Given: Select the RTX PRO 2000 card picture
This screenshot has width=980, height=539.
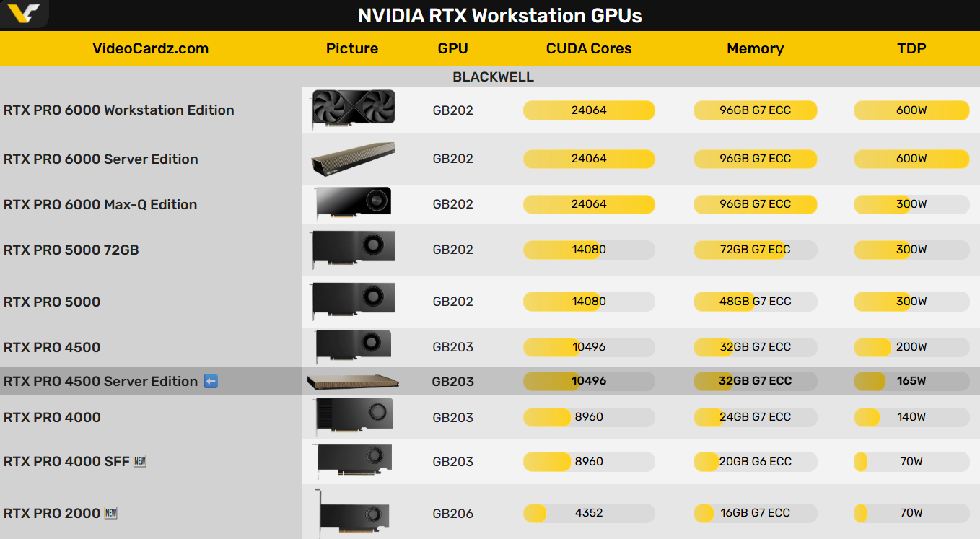Looking at the screenshot, I should (x=353, y=513).
